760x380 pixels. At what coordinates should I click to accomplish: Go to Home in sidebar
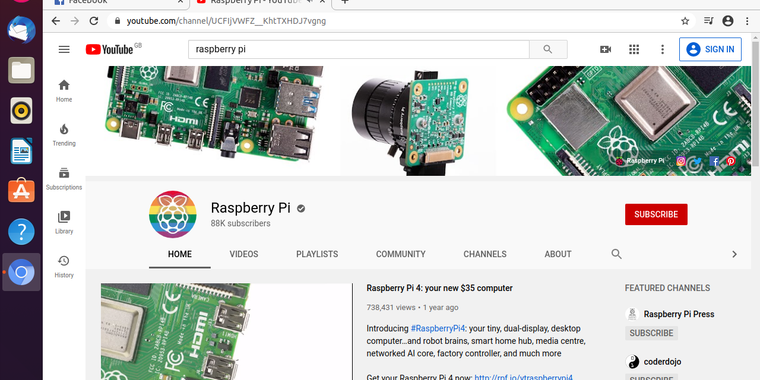tap(64, 91)
